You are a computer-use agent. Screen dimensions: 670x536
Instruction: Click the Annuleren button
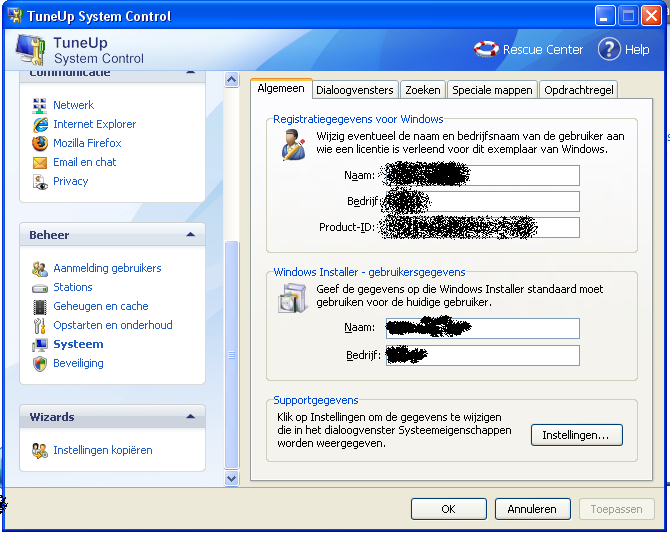pos(532,509)
